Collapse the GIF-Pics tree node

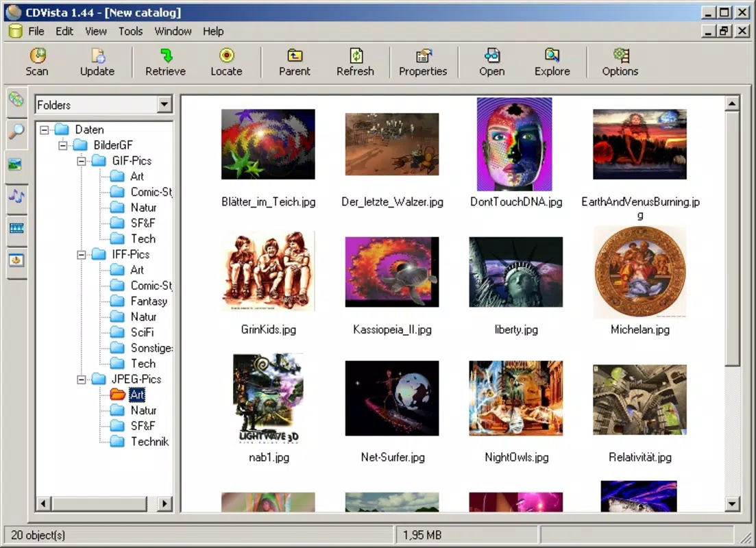[x=82, y=161]
